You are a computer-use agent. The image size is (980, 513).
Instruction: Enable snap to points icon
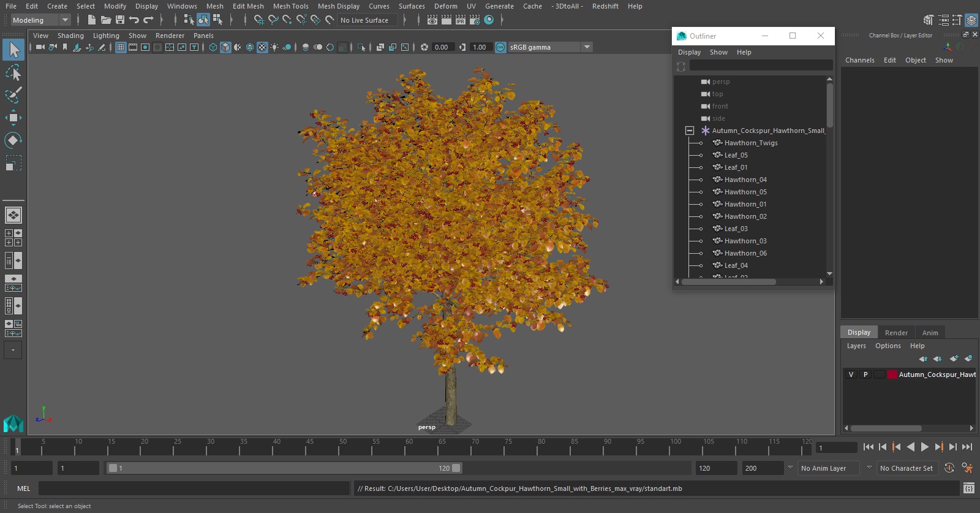tap(287, 20)
